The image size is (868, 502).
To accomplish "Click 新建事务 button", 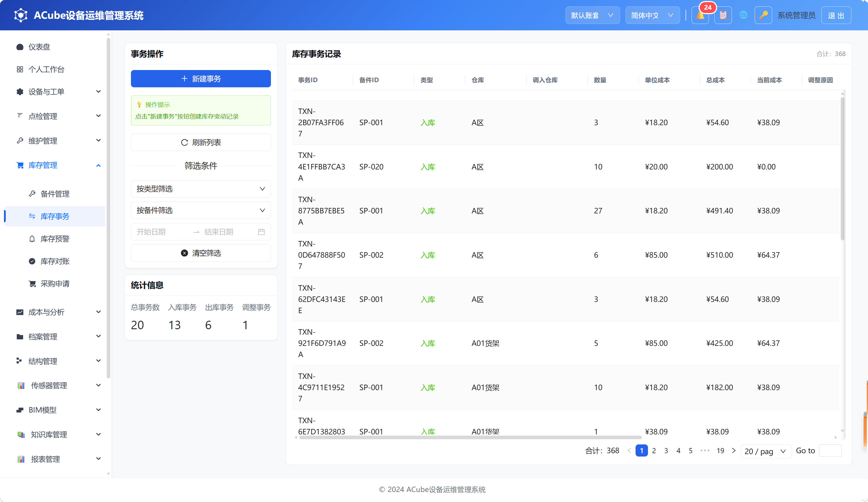I will (201, 79).
